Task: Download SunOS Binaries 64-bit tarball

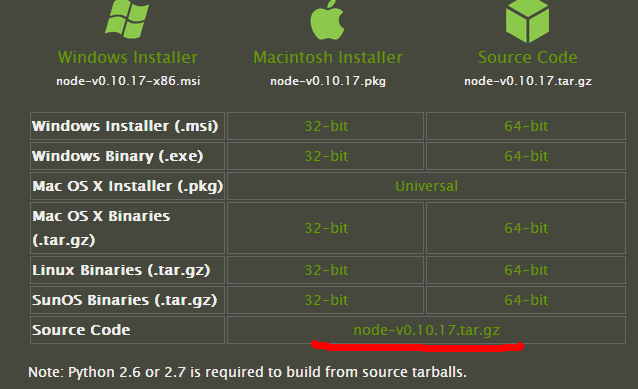Action: point(526,300)
